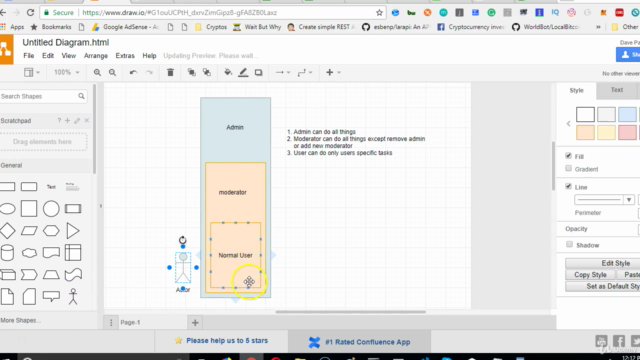Add a new page with plus button
The width and height of the screenshot is (640, 360).
(195, 322)
